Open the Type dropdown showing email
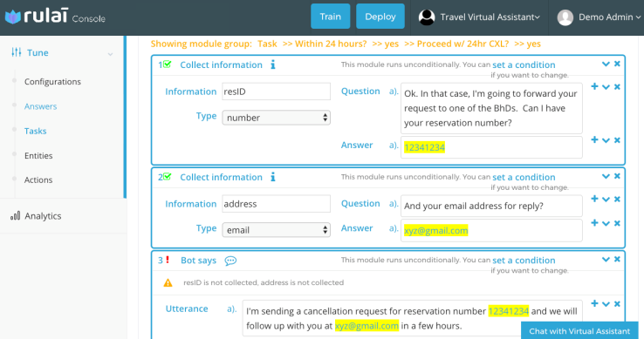This screenshot has width=644, height=339. [276, 230]
